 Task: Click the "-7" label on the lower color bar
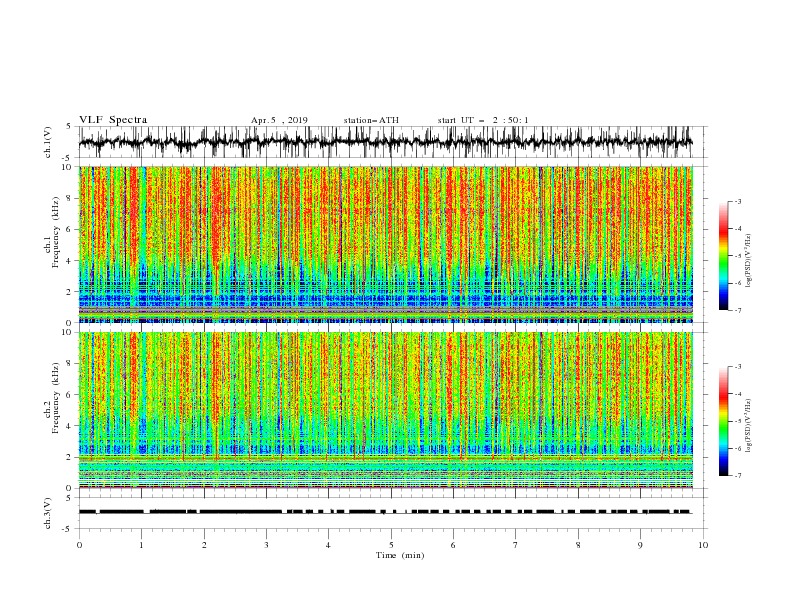(x=738, y=475)
